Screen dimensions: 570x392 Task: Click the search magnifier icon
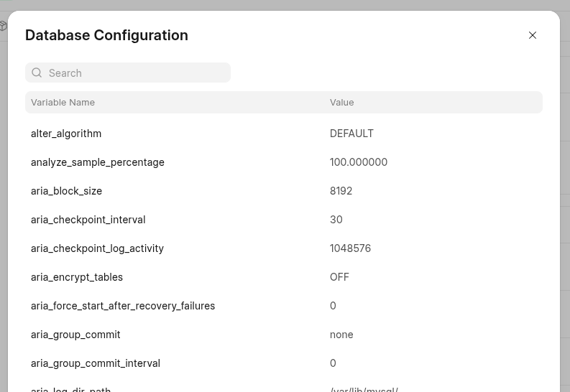[37, 73]
